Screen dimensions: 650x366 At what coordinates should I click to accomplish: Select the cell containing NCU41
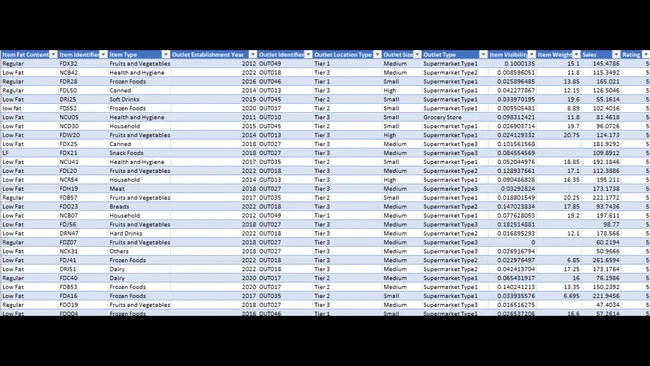click(83, 162)
